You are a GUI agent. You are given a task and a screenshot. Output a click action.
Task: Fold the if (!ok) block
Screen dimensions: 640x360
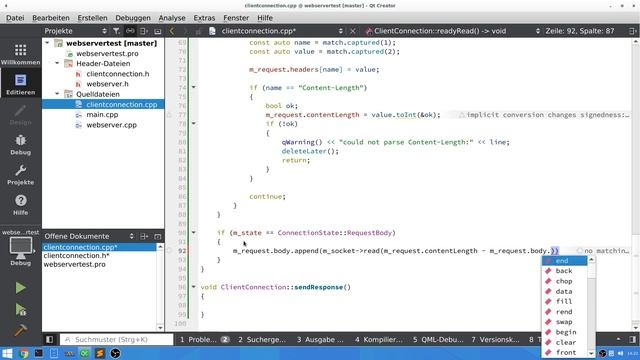193,124
